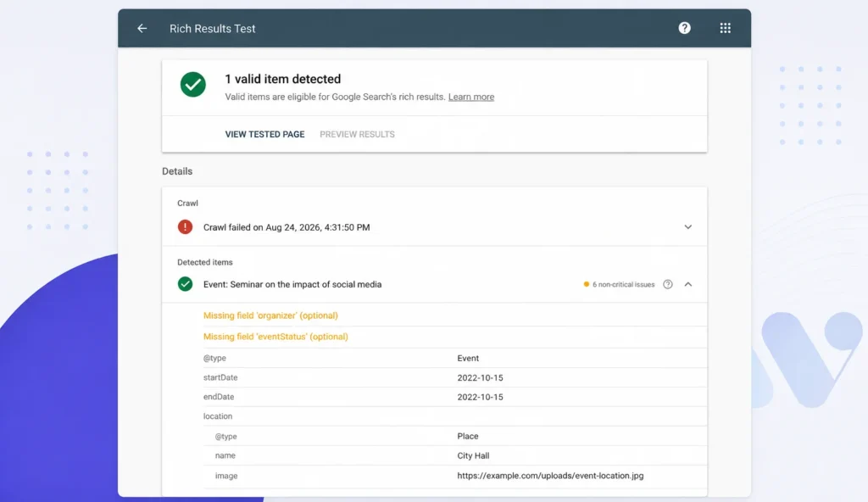
Task: Click the 6 non-critical issues label
Action: pos(623,284)
